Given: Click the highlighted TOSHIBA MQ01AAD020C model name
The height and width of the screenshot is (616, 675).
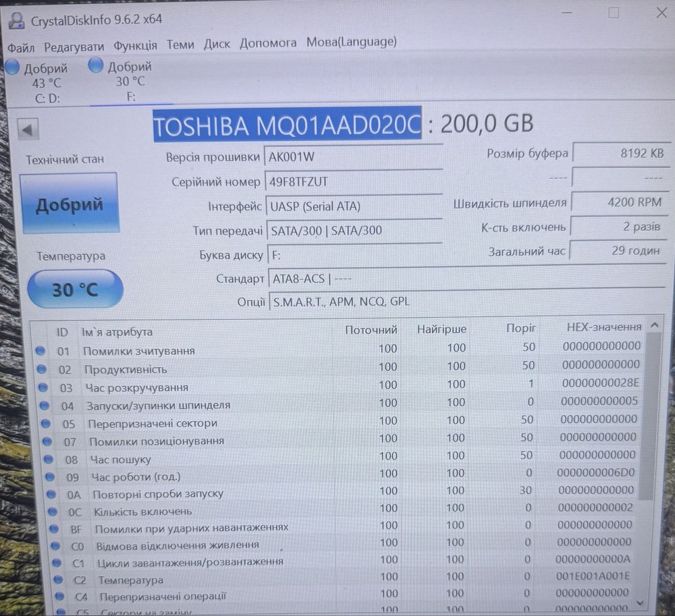Looking at the screenshot, I should (x=287, y=125).
